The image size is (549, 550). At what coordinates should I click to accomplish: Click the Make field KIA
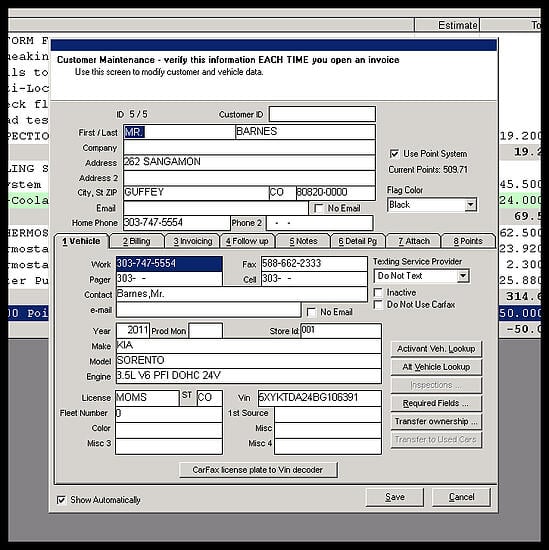(249, 346)
